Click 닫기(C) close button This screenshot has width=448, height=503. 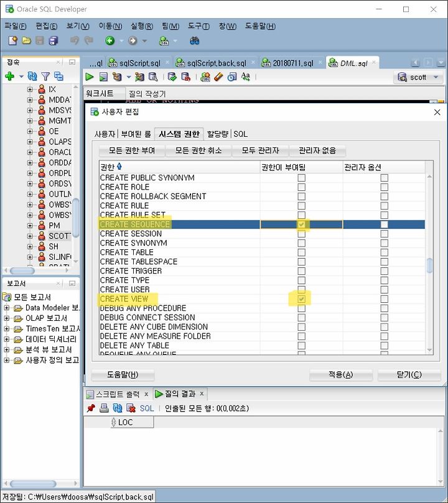(409, 374)
